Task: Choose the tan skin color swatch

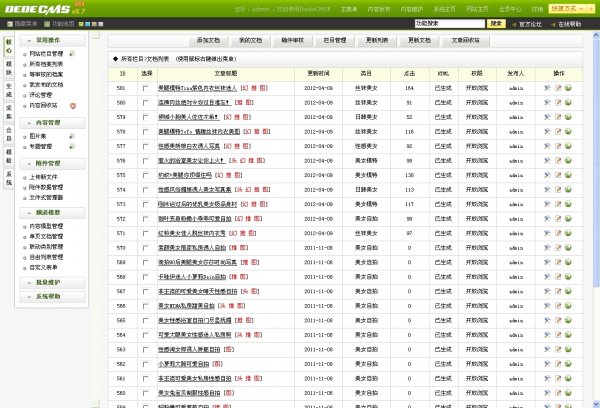Action: click(94, 24)
